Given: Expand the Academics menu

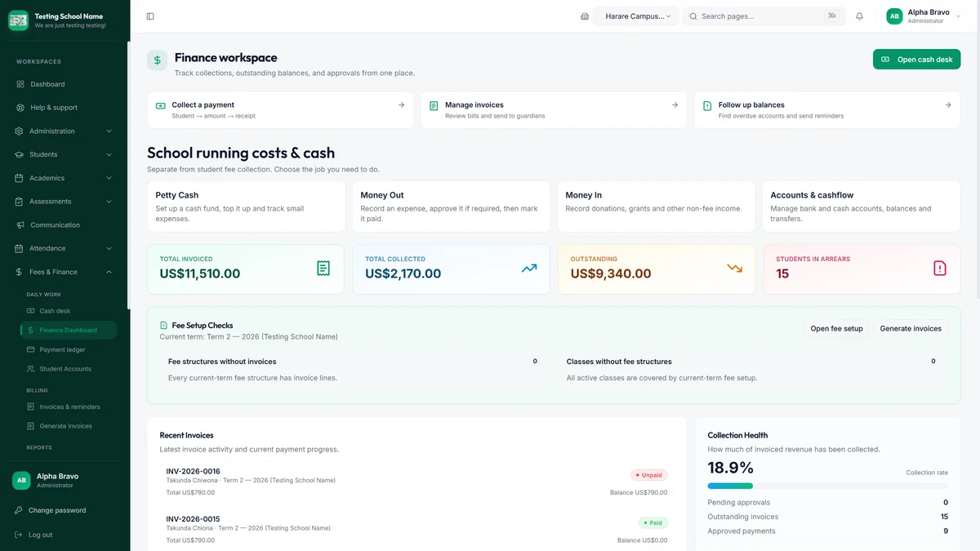Looking at the screenshot, I should 65,178.
